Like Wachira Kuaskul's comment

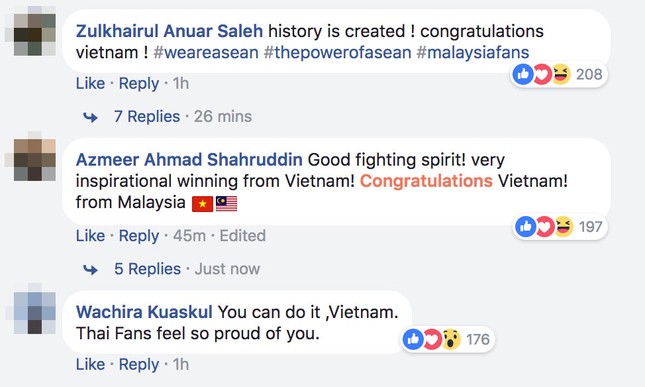click(90, 364)
